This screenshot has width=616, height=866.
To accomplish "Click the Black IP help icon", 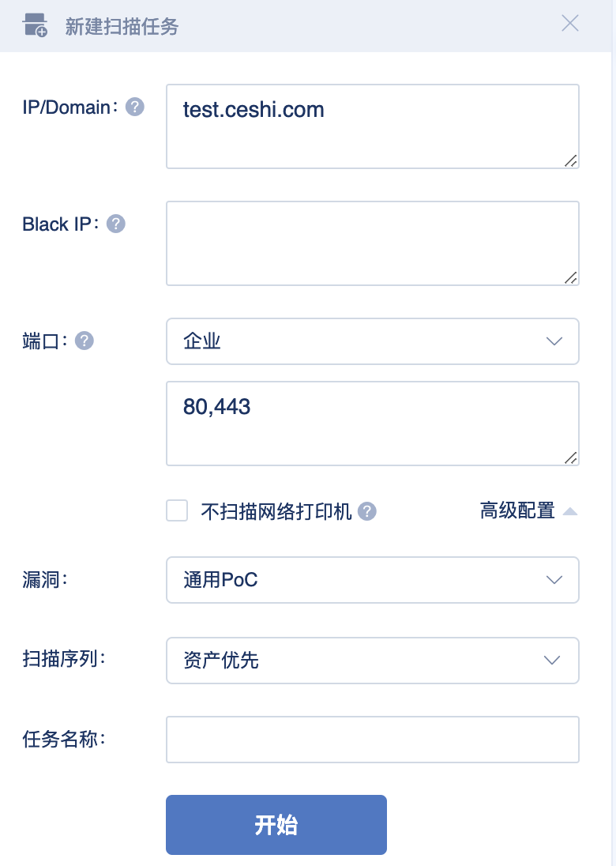I will click(115, 224).
